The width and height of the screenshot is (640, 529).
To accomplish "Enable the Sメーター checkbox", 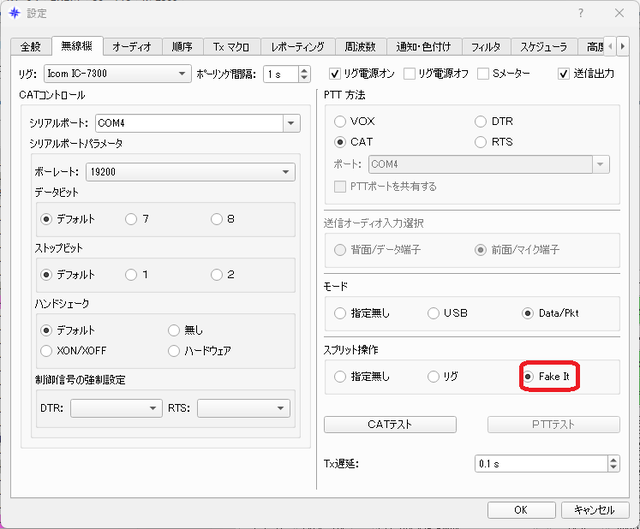I will coord(483,74).
